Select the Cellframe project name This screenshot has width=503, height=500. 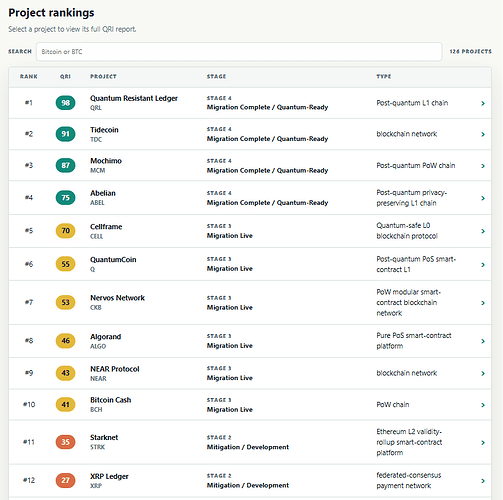(x=106, y=227)
